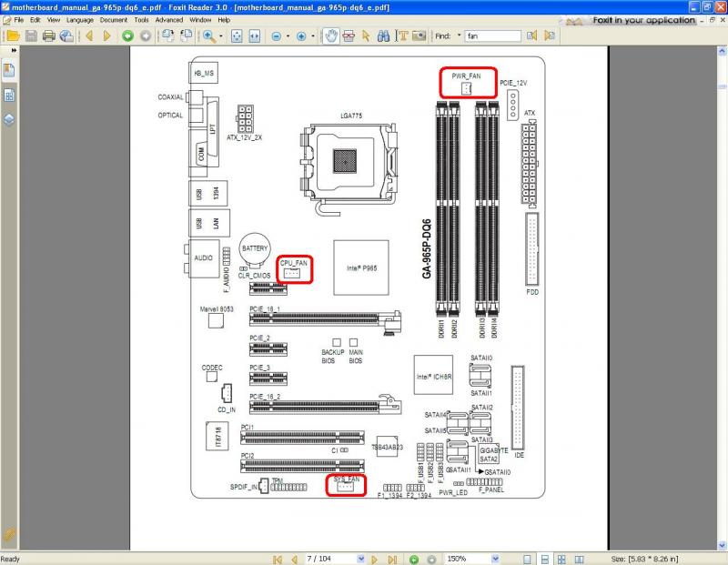Click the Fit Page icon

[x=237, y=35]
